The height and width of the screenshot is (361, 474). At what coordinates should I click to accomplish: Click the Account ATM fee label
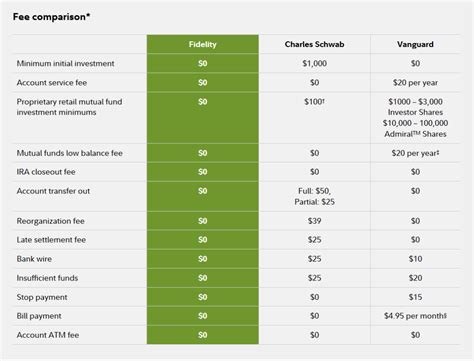(x=48, y=335)
